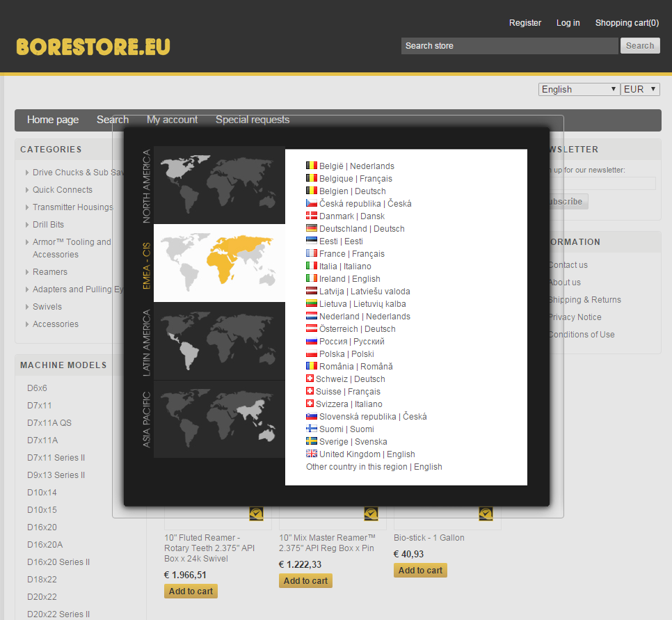Open the D7x11A QS machine model

coord(49,423)
